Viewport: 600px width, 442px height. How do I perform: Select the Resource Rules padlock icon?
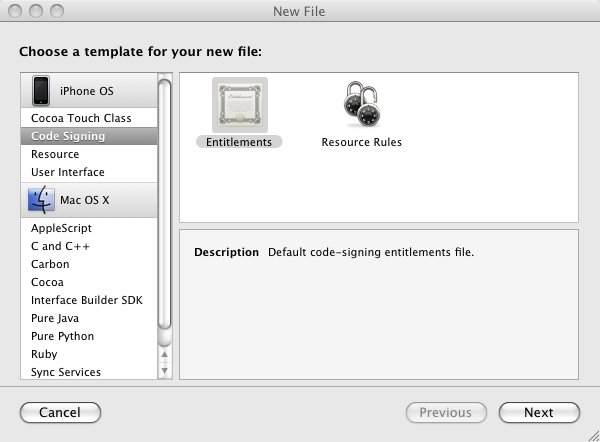361,105
